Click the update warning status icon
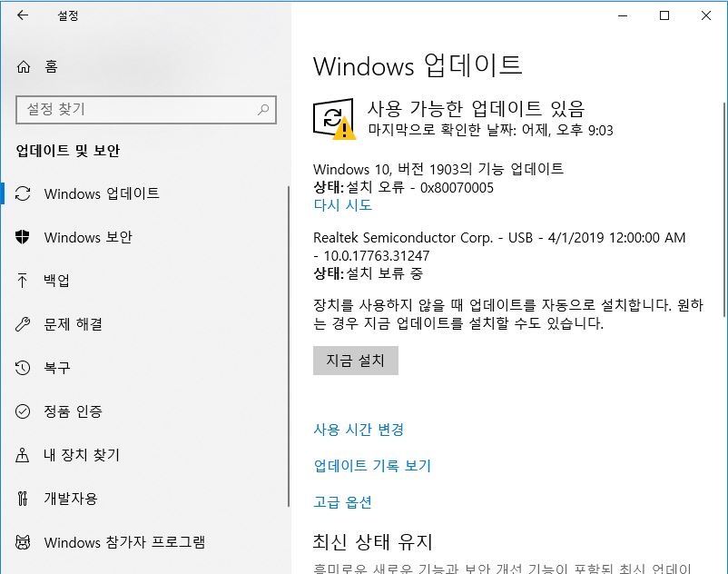Viewport: 728px width, 574px height. click(334, 119)
